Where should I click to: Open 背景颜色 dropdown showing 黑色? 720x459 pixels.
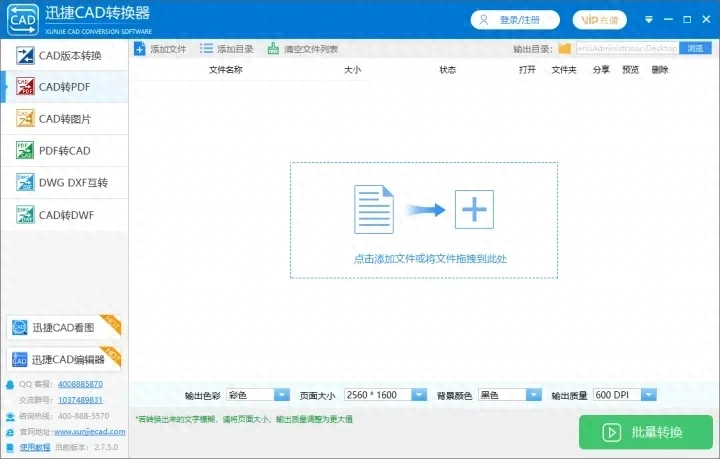click(510, 395)
